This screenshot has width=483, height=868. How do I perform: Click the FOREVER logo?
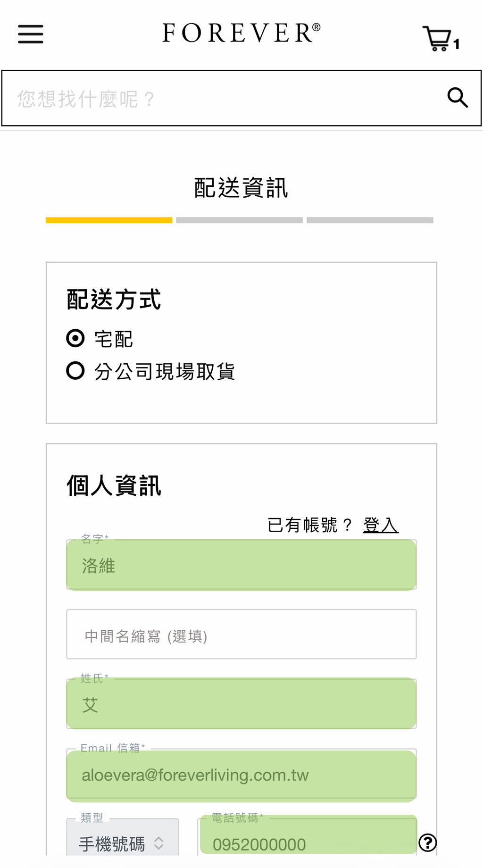point(241,33)
